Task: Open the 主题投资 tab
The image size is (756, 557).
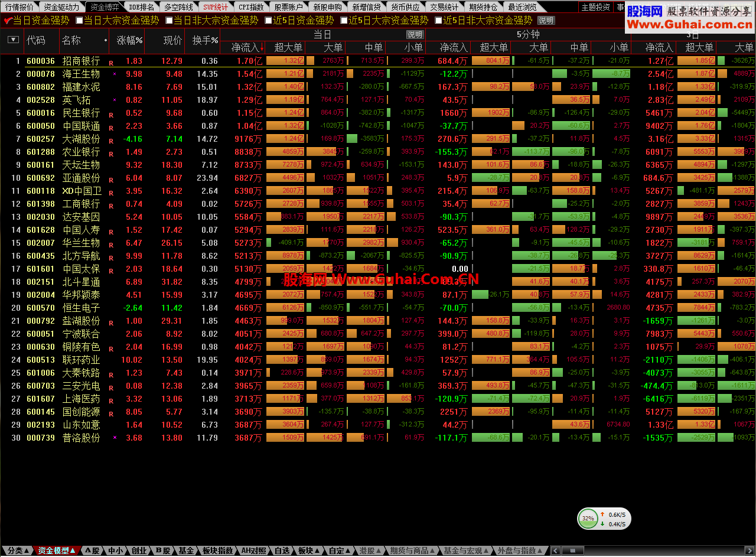Action: tap(595, 7)
